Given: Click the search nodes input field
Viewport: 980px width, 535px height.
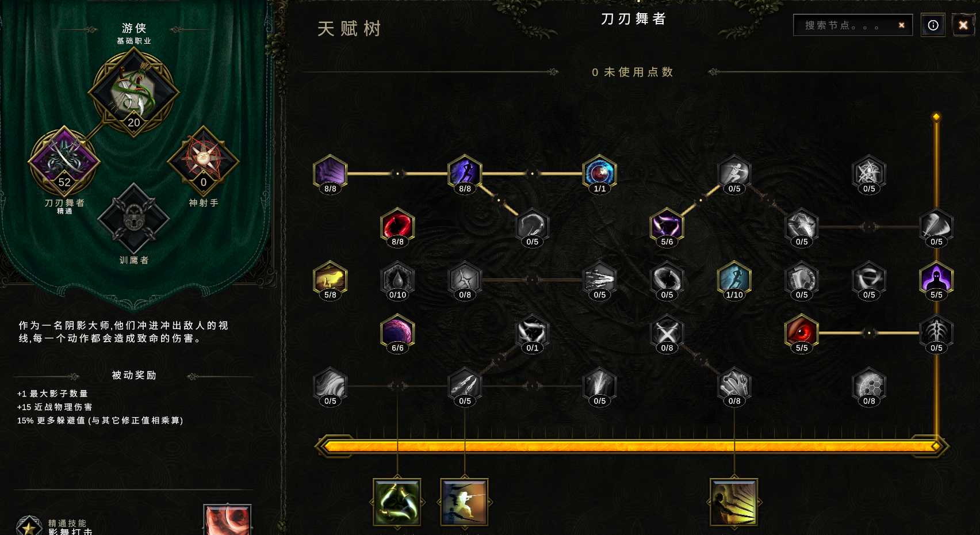Looking at the screenshot, I should point(845,25).
